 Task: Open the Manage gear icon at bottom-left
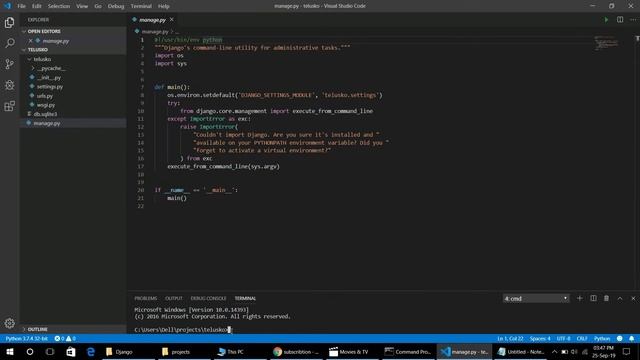[x=9, y=323]
